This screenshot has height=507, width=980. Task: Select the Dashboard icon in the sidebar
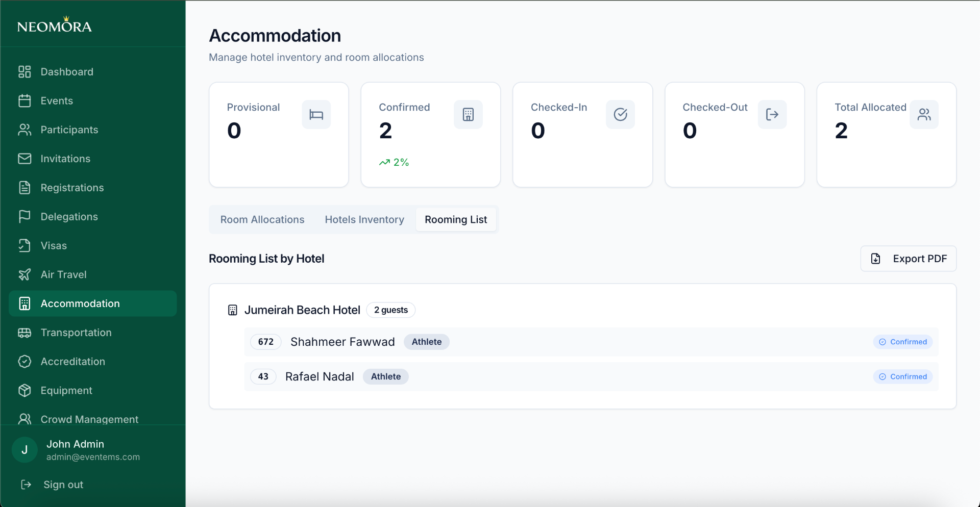pos(24,71)
